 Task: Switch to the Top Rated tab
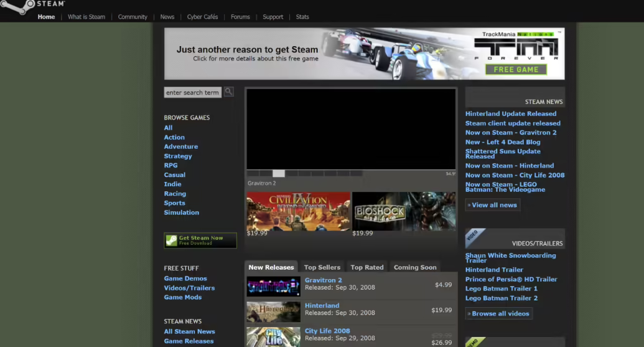point(366,267)
